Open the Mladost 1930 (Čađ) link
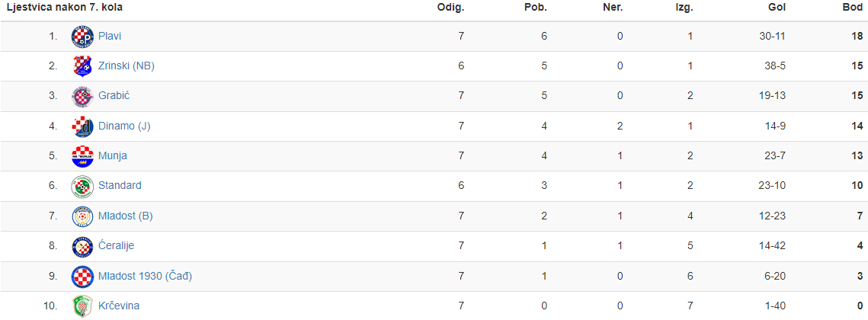 point(145,277)
